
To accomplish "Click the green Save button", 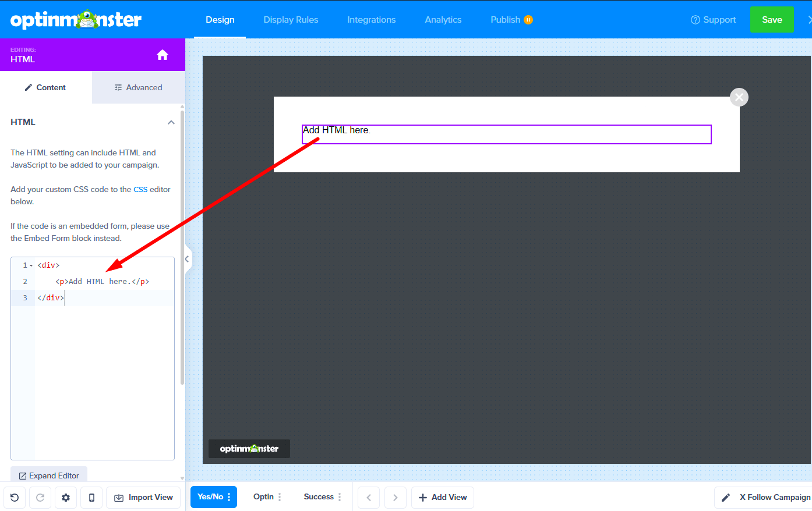I will (772, 20).
